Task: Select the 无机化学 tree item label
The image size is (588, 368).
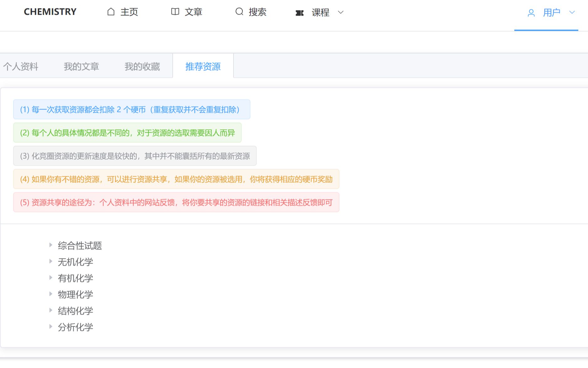Action: pyautogui.click(x=76, y=262)
